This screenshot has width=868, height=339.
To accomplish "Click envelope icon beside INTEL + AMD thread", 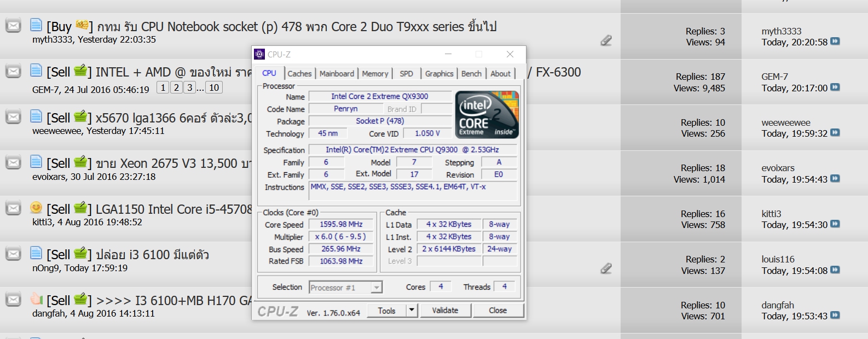I will pos(13,71).
